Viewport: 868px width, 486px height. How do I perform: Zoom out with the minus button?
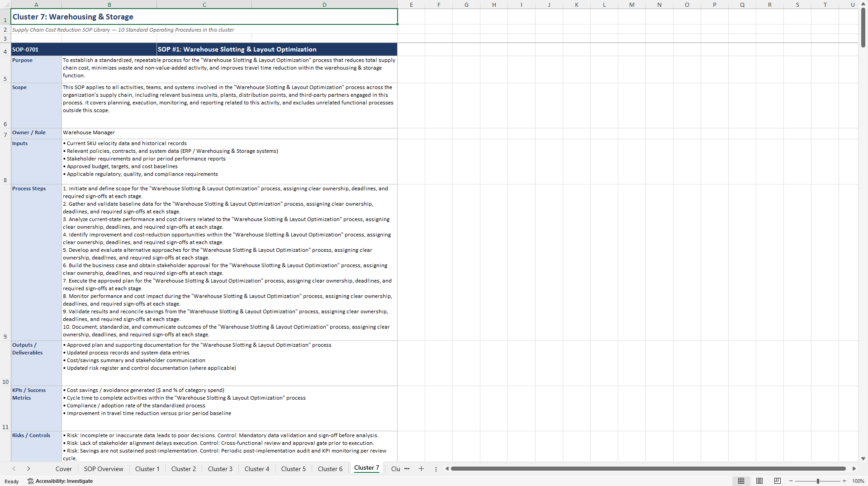[791, 481]
